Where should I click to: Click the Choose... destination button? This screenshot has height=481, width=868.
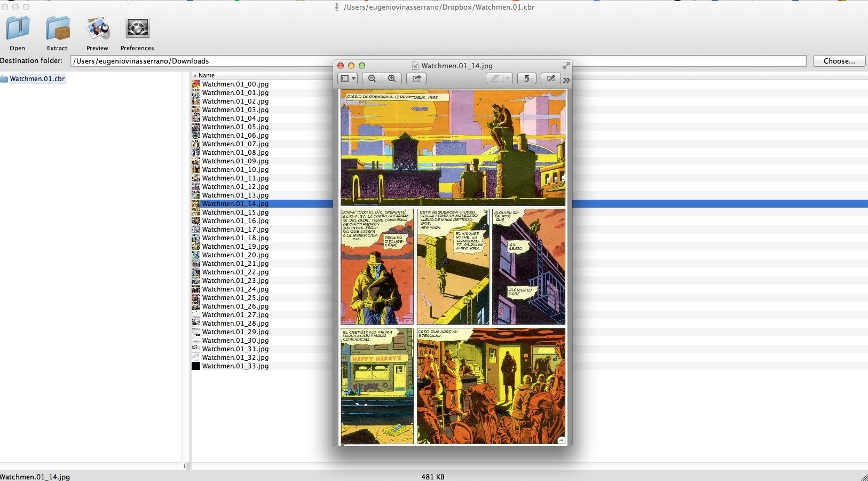click(839, 61)
